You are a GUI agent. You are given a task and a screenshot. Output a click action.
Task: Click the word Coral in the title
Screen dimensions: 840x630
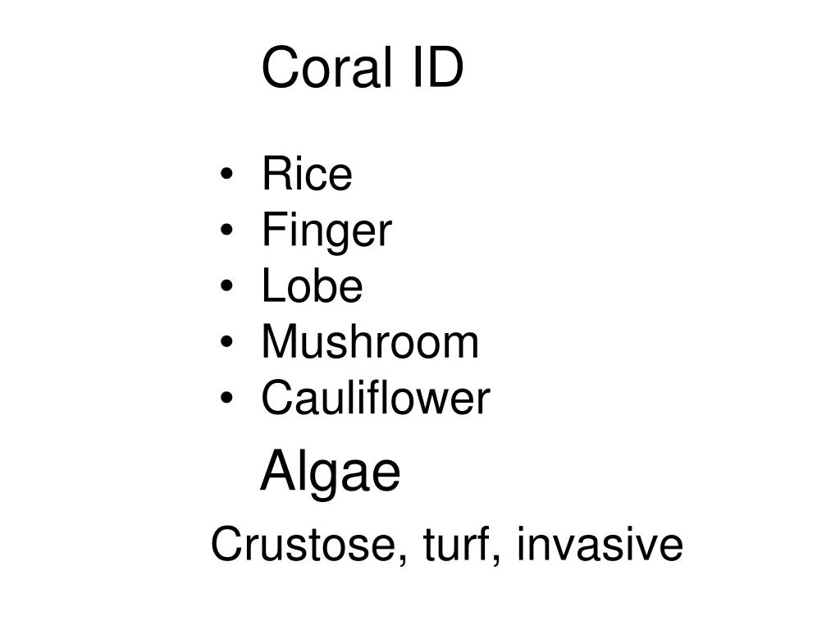326,67
